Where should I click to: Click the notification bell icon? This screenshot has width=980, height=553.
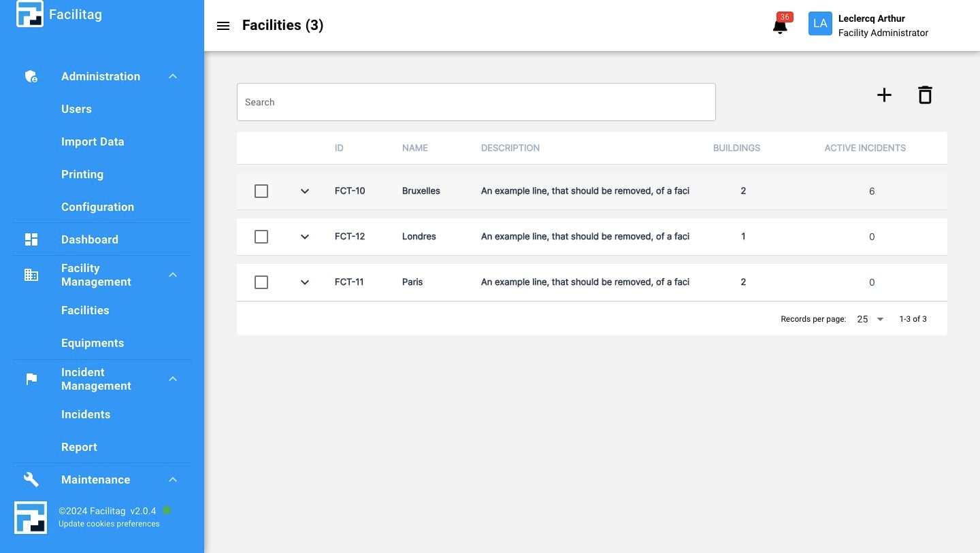tap(780, 27)
